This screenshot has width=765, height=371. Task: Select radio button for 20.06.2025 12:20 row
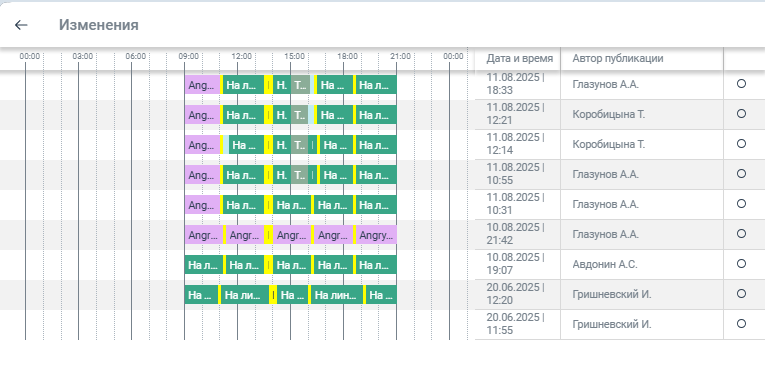[x=741, y=293]
